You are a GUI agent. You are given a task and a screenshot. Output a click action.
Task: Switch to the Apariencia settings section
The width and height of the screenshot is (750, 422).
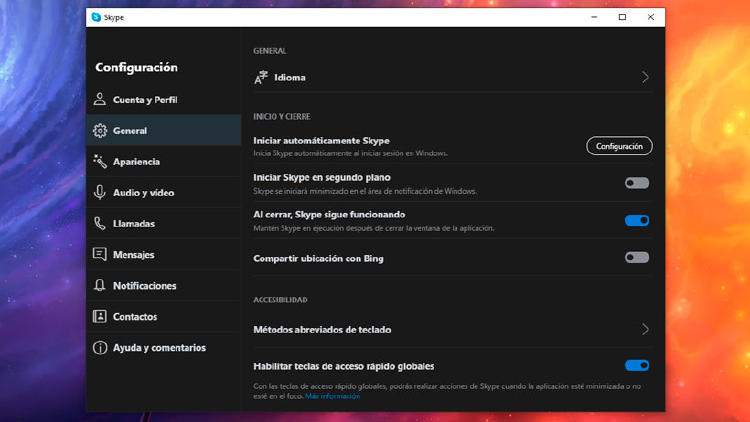pos(136,162)
